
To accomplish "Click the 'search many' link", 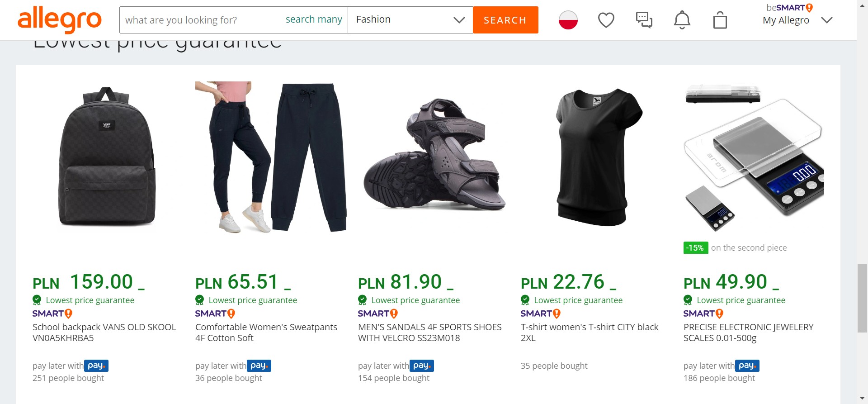I will click(314, 19).
